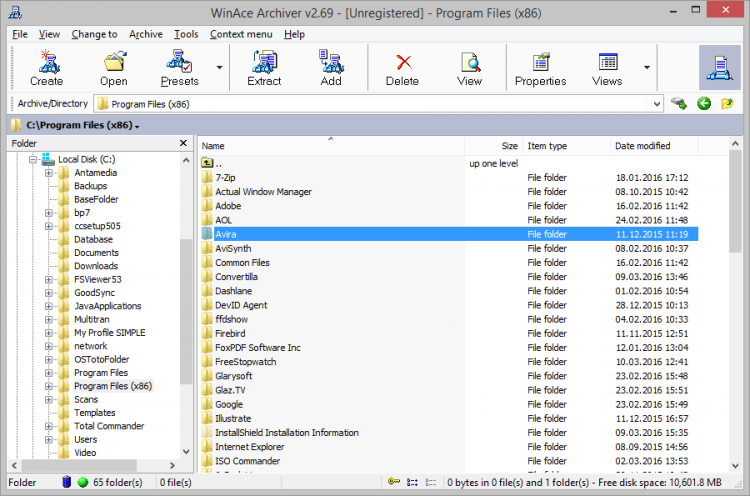Expand the Program Files (x86) tree node
Image resolution: width=750 pixels, height=496 pixels.
49,386
